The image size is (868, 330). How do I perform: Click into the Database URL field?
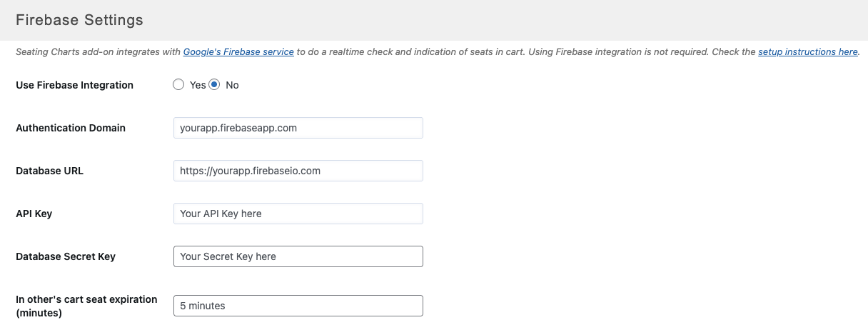click(x=298, y=171)
